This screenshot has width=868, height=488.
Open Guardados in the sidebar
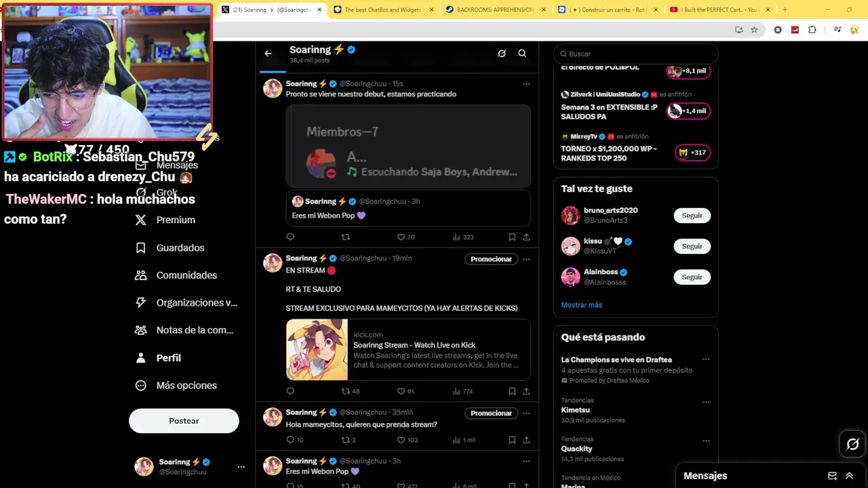tap(170, 247)
